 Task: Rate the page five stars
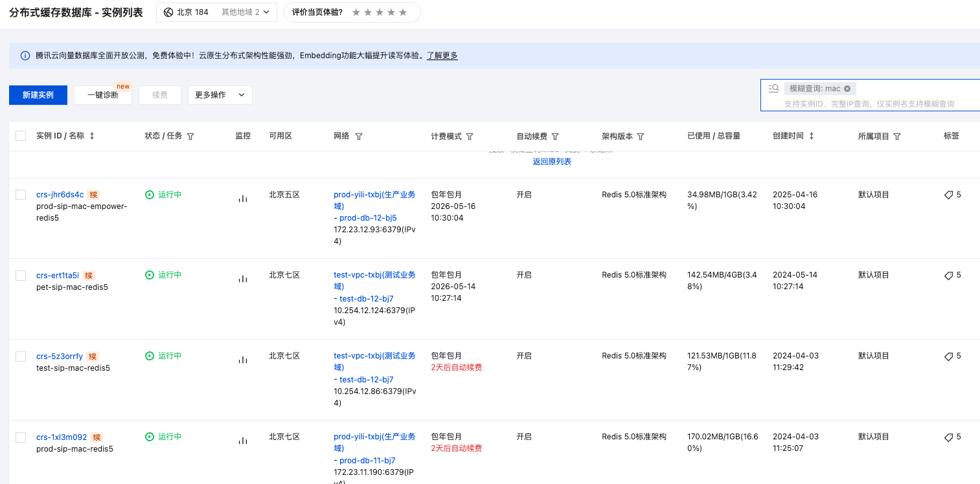[x=403, y=12]
